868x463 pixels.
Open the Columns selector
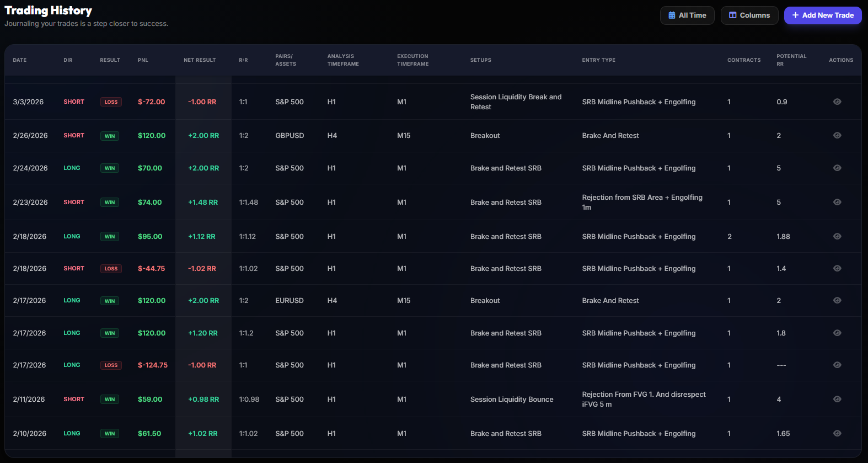click(x=749, y=15)
